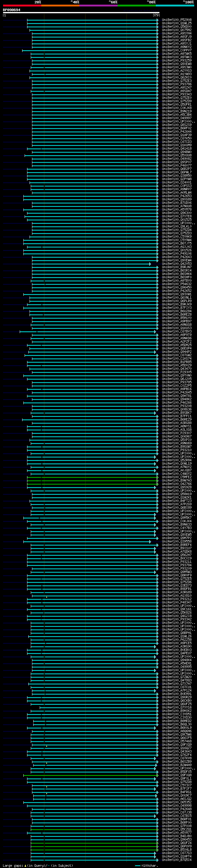The image size is (197, 868).
Task: Open hit UniRef100_P52908
Action: (x=176, y=20)
